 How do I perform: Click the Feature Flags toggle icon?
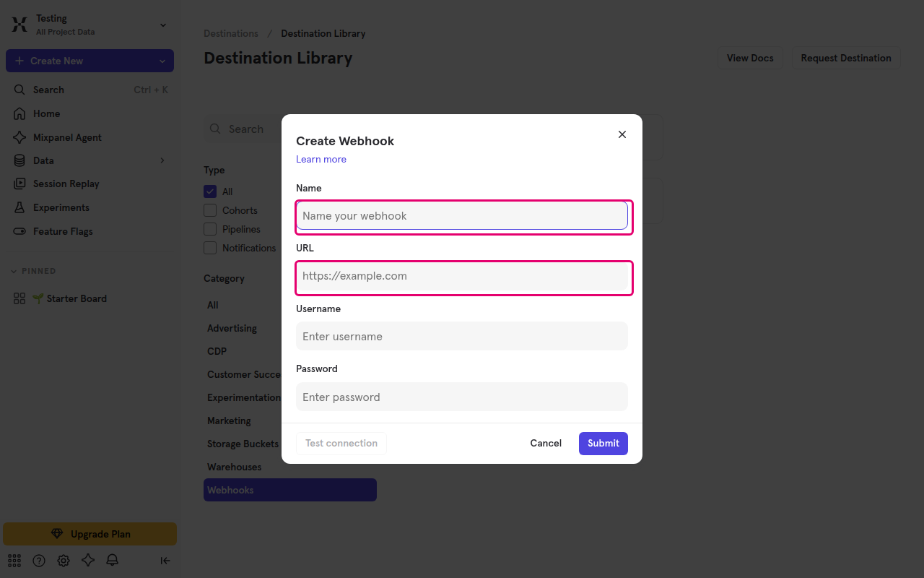[19, 231]
